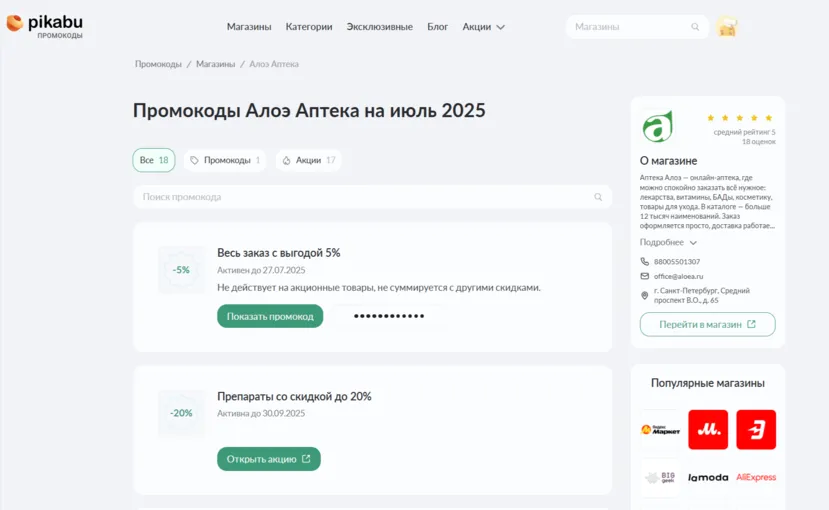Screen dimensions: 829x510
Task: Click Активна до 30.09.2025 text
Action: (x=261, y=413)
